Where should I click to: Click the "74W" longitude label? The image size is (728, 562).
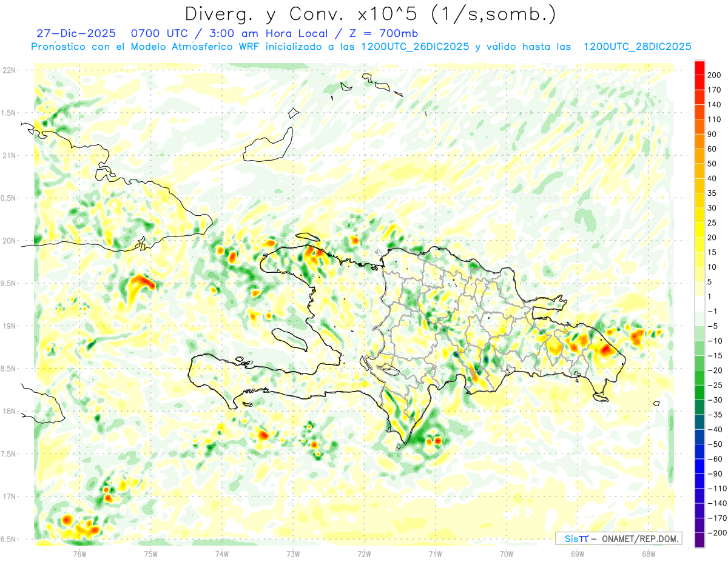[x=222, y=553]
